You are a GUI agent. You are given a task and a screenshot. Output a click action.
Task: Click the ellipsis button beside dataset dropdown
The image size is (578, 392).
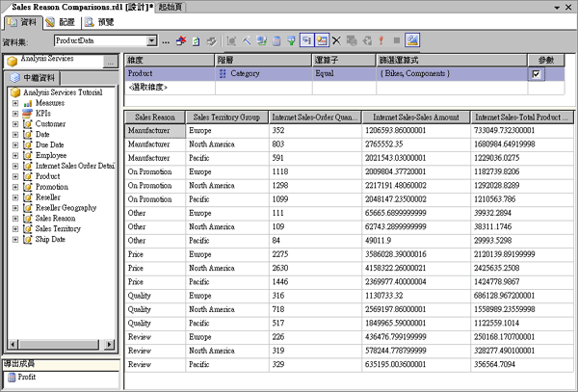point(168,41)
